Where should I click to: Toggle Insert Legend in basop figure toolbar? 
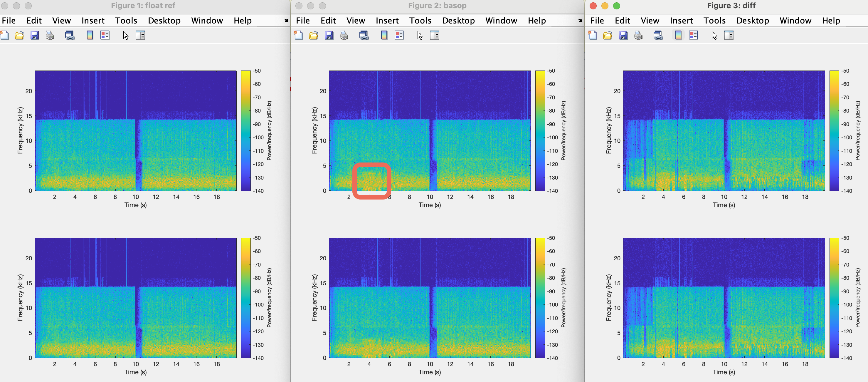coord(399,35)
